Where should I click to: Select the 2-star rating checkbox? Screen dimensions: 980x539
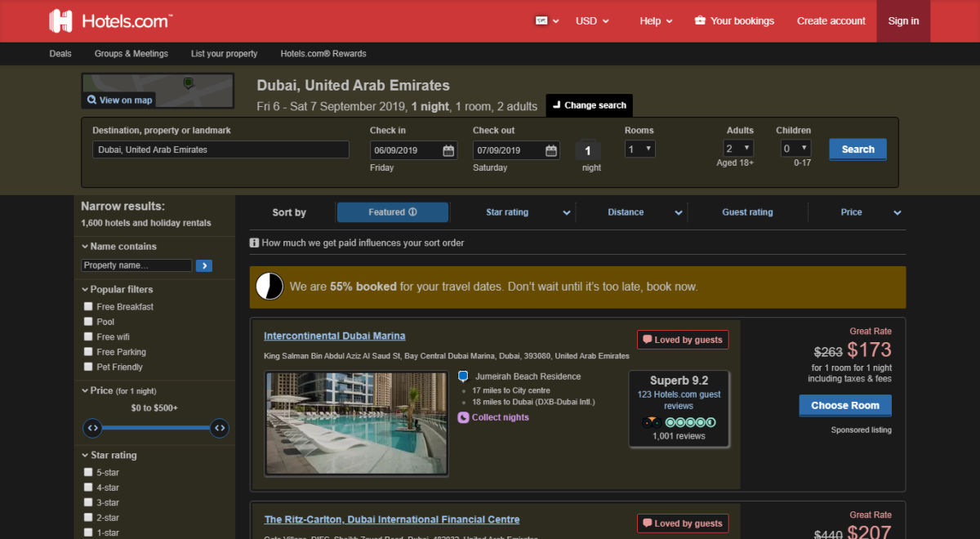click(88, 518)
